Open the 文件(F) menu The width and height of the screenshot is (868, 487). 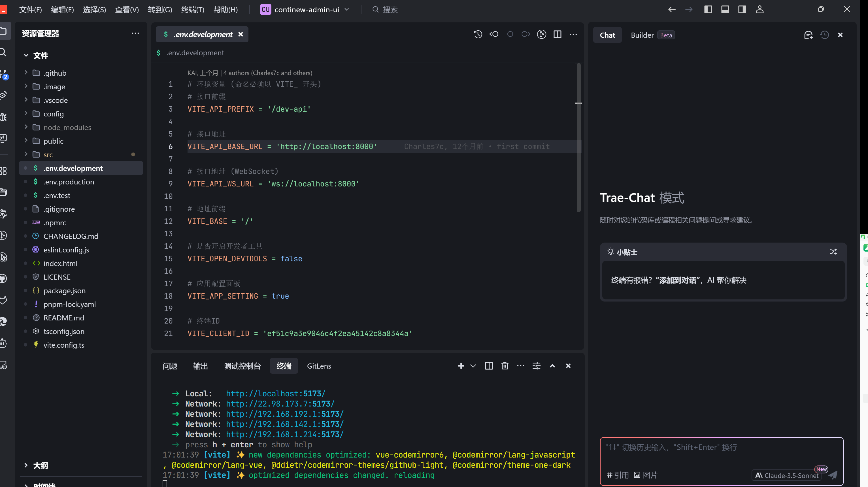click(30, 9)
